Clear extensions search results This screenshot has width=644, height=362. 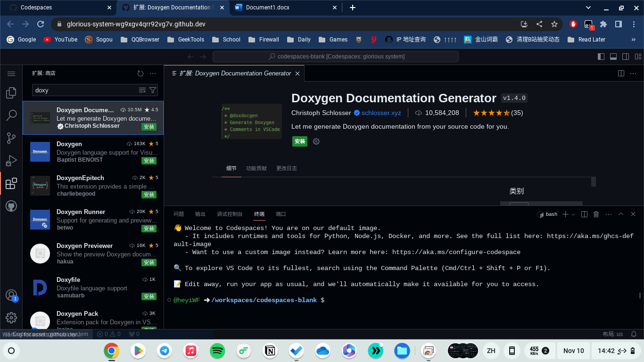pyautogui.click(x=142, y=90)
